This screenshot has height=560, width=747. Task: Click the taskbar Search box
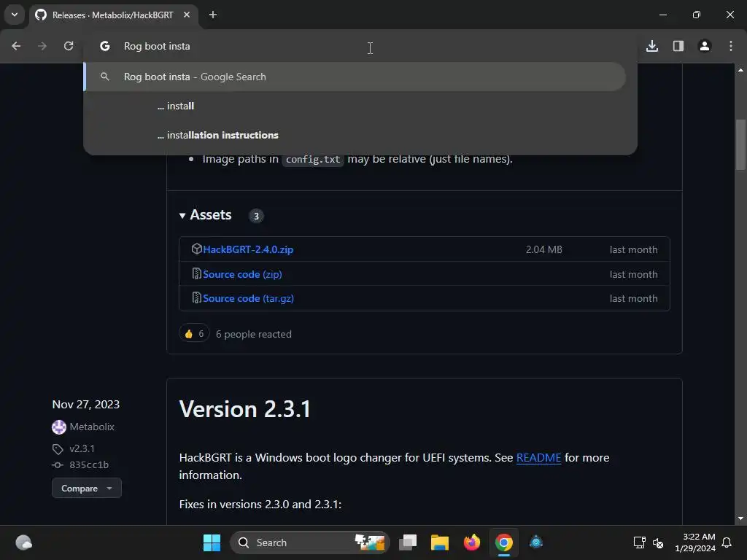pos(310,542)
